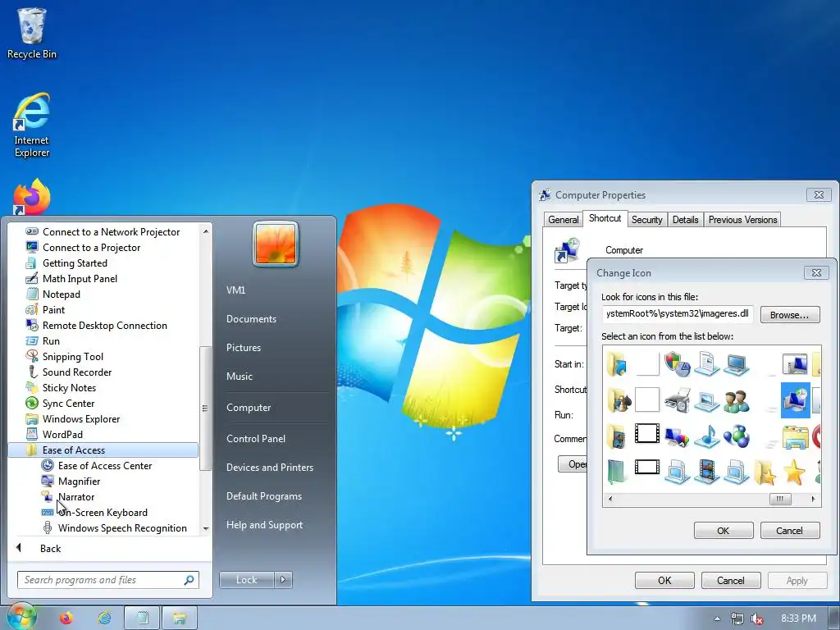This screenshot has width=840, height=630.
Task: Launch Firefox from the taskbar
Action: click(66, 619)
